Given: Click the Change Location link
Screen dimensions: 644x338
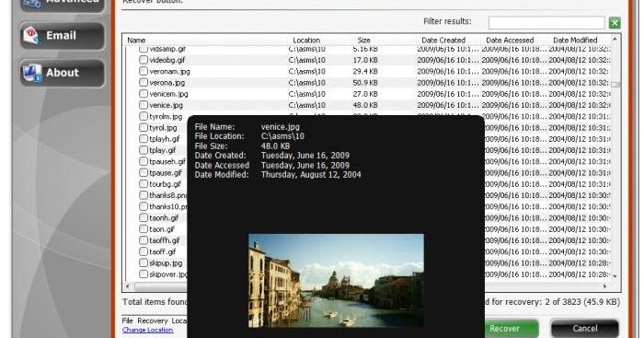Looking at the screenshot, I should [147, 330].
